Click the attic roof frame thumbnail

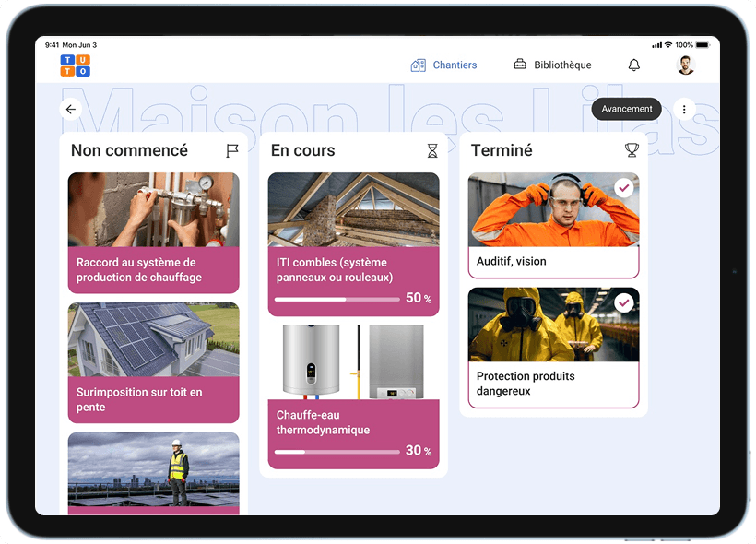pyautogui.click(x=353, y=210)
